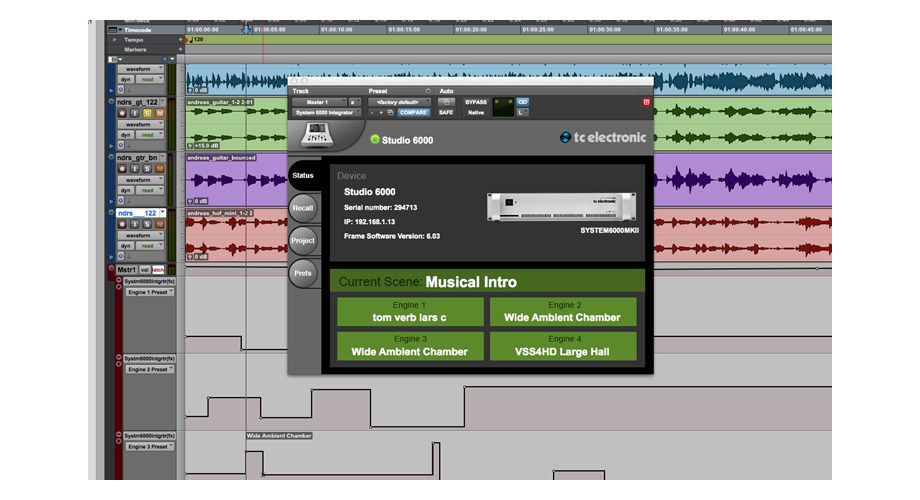Record-enable the ndrs_gtr_bn track
Screen dimensions: 920x500
pyautogui.click(x=122, y=168)
